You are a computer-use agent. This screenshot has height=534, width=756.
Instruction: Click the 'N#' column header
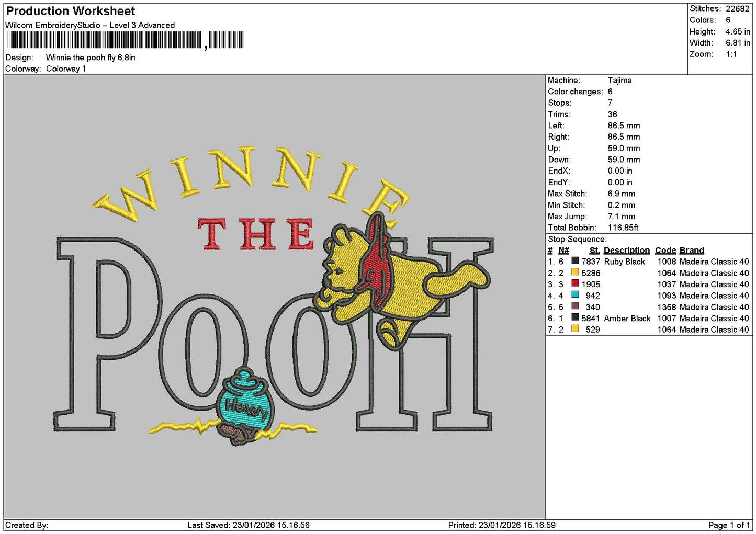click(x=564, y=251)
